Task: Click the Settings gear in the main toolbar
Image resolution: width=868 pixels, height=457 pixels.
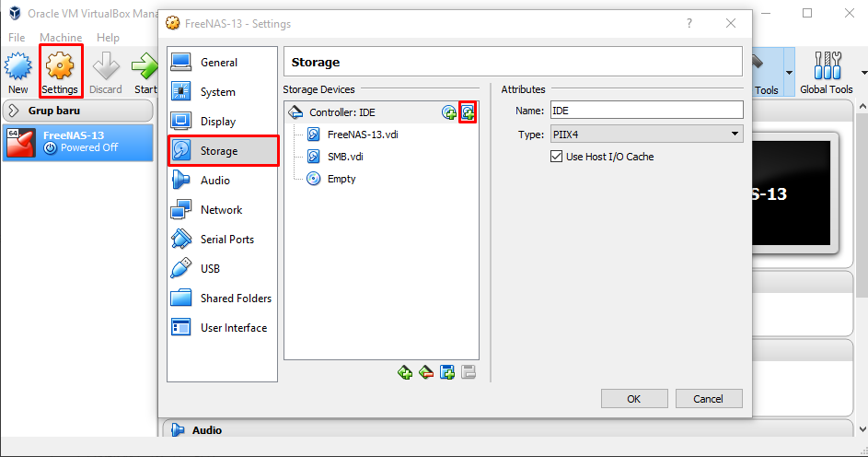Action: (59, 72)
